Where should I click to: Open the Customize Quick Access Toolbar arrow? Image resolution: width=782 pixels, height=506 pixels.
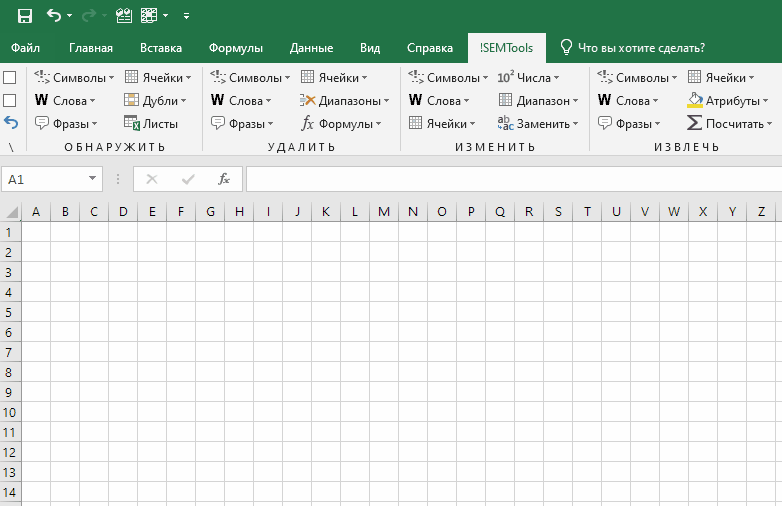point(186,16)
